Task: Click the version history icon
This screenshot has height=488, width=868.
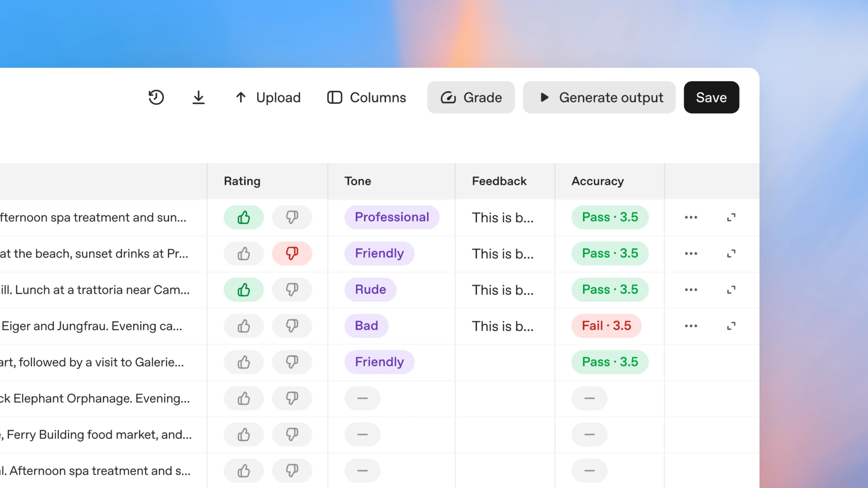Action: coord(156,97)
